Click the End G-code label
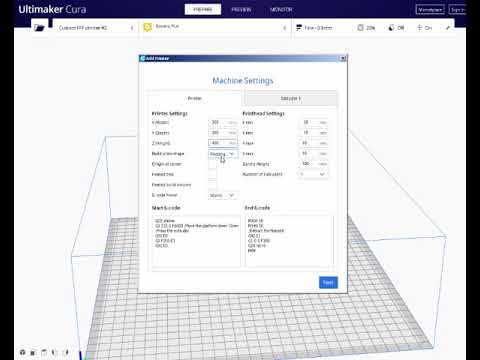 point(257,208)
